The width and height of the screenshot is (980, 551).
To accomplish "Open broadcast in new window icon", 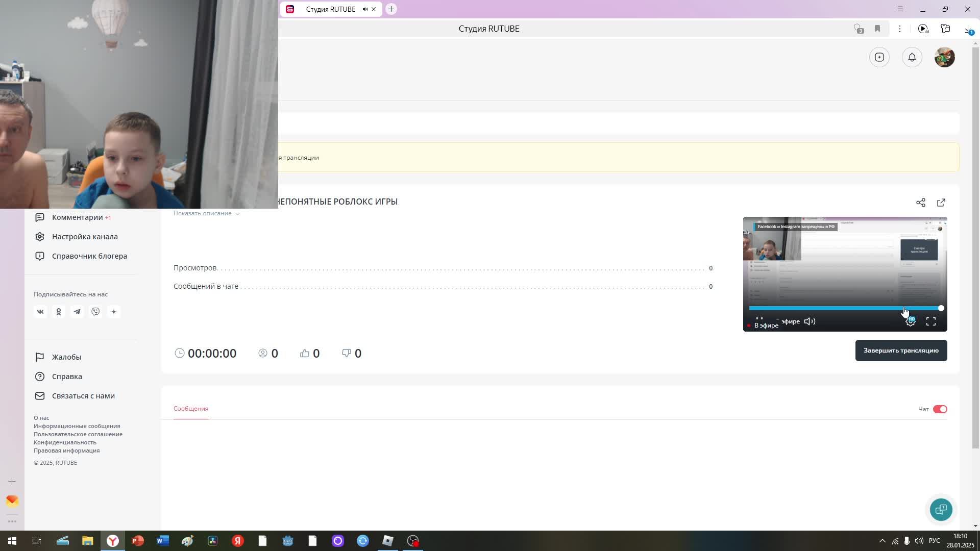I will [941, 203].
